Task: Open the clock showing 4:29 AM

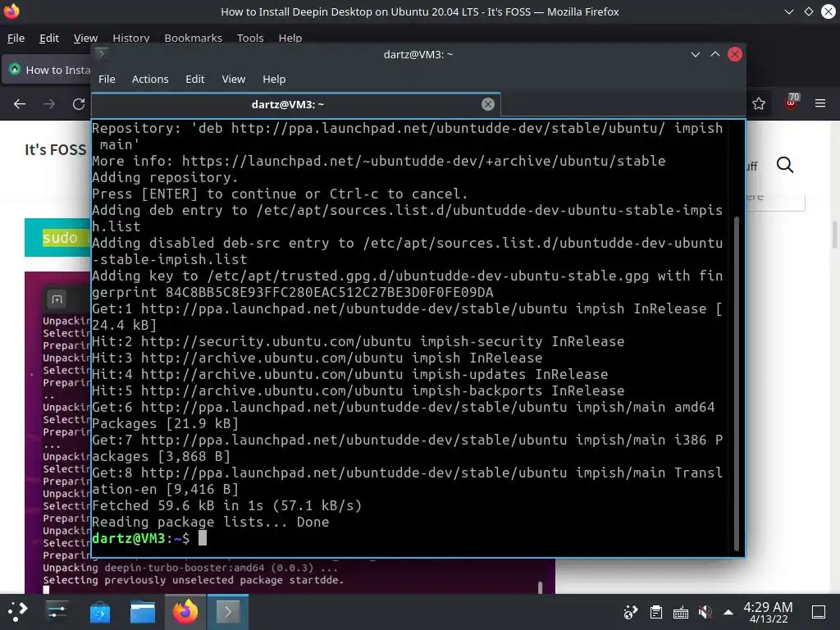Action: pyautogui.click(x=768, y=612)
